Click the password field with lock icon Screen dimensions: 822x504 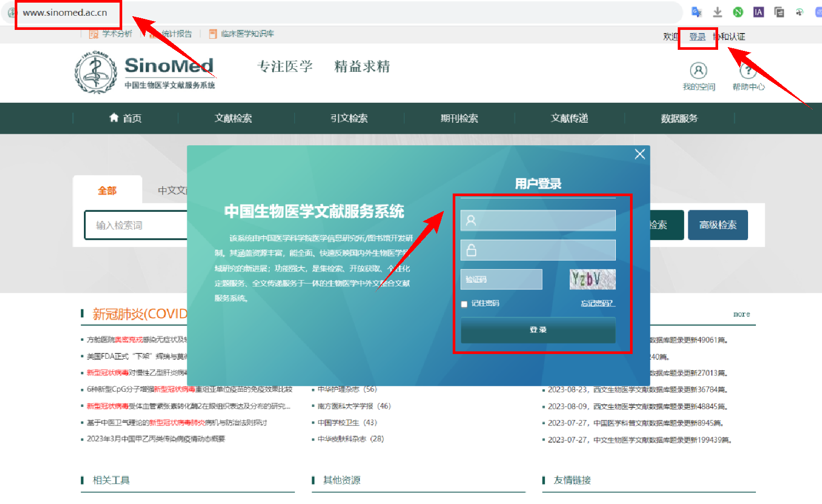point(538,250)
